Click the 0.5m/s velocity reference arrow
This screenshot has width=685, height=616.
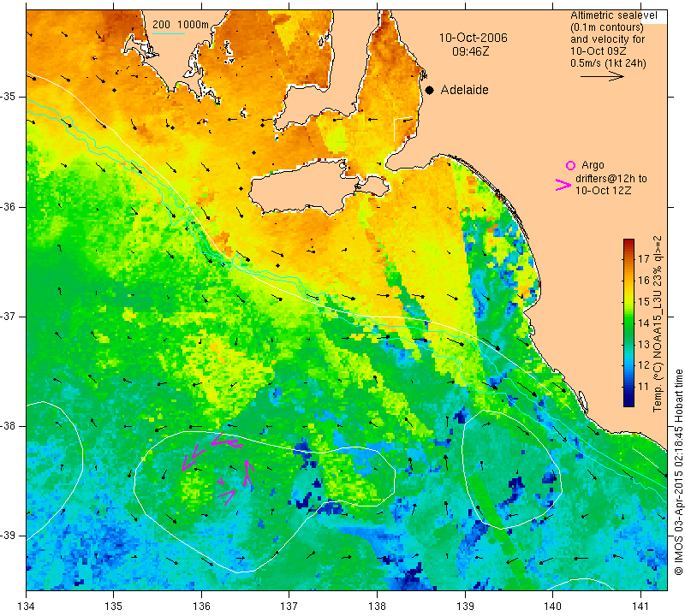tap(602, 76)
